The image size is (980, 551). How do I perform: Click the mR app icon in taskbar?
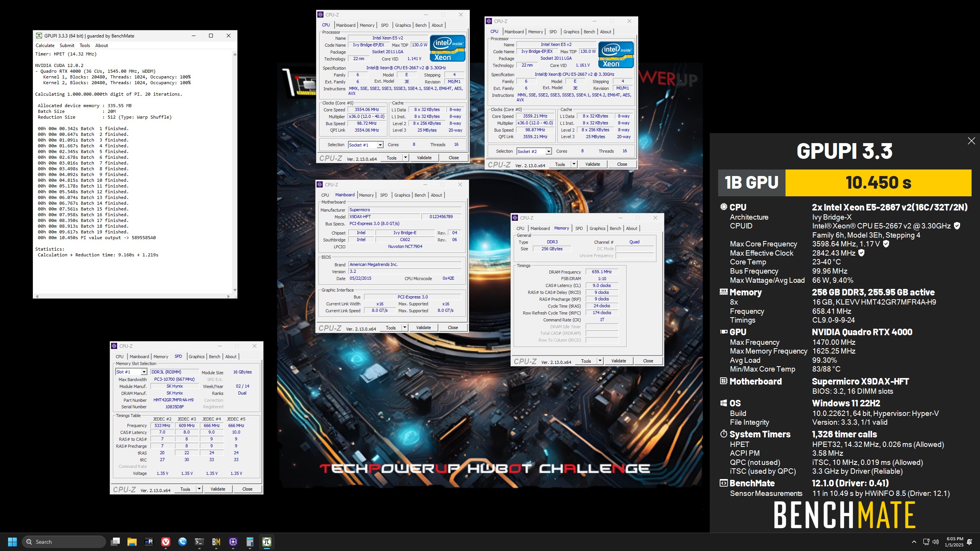149,542
